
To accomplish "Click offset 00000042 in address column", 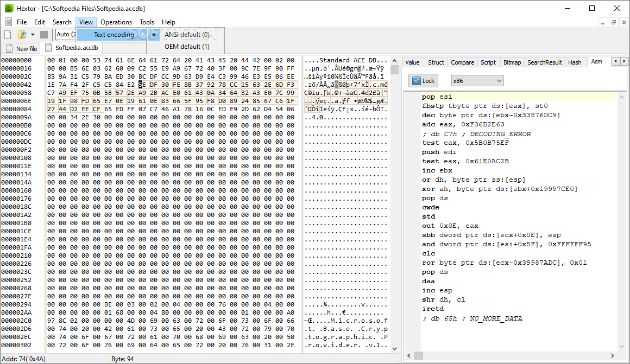I will [x=16, y=85].
